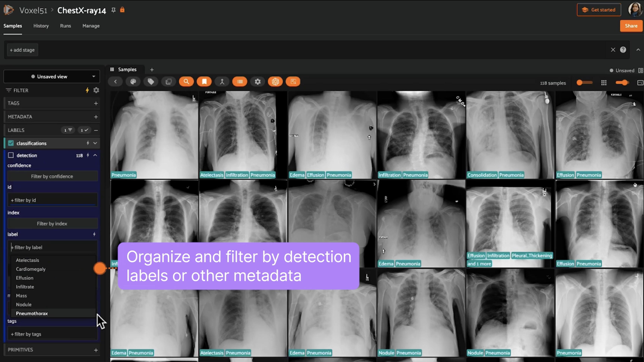Click the help question mark icon
The width and height of the screenshot is (644, 362).
[623, 50]
